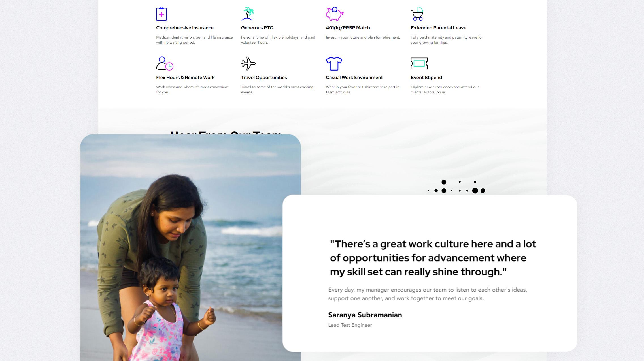Image resolution: width=644 pixels, height=361 pixels.
Task: Click the Lead Test Engineer job title link
Action: click(x=350, y=325)
